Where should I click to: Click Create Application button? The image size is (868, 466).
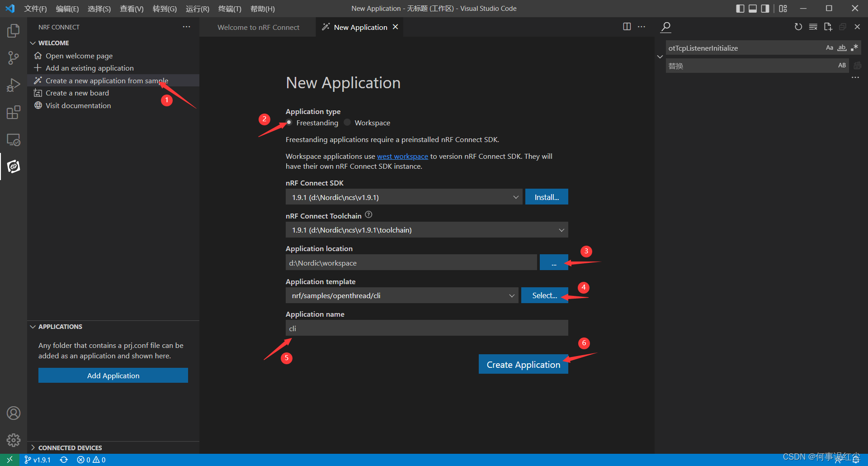pos(524,364)
